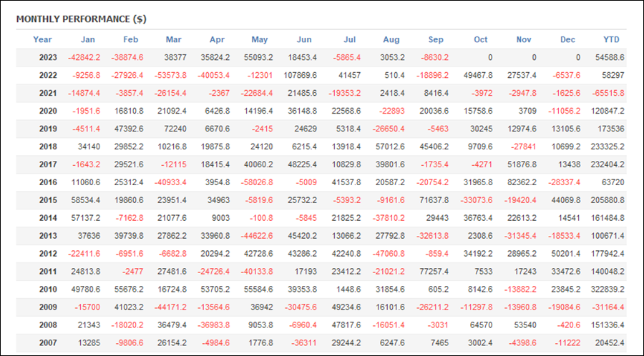The image size is (644, 356).
Task: Click the 2016 November value 82362.2
Action: 522,182
